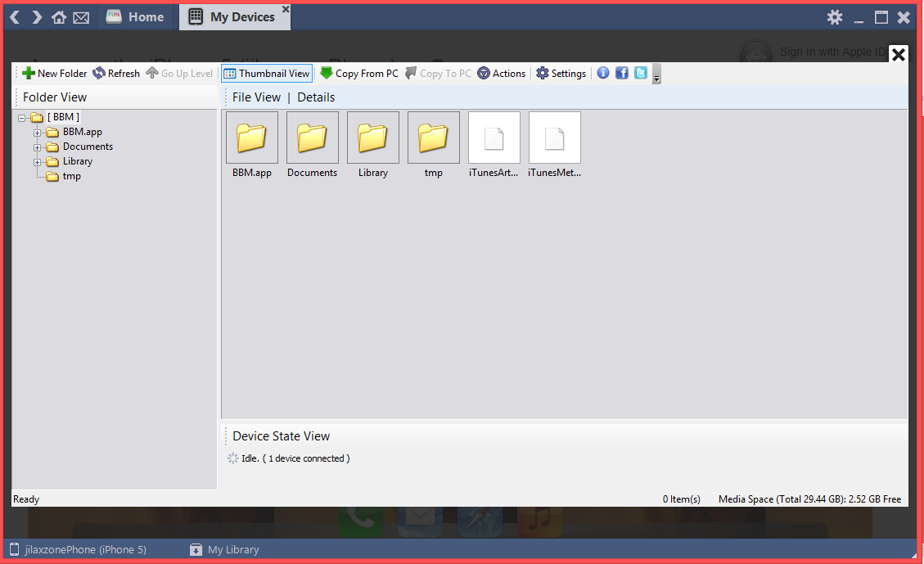Image resolution: width=924 pixels, height=564 pixels.
Task: Select the My Devices tab
Action: (x=235, y=17)
